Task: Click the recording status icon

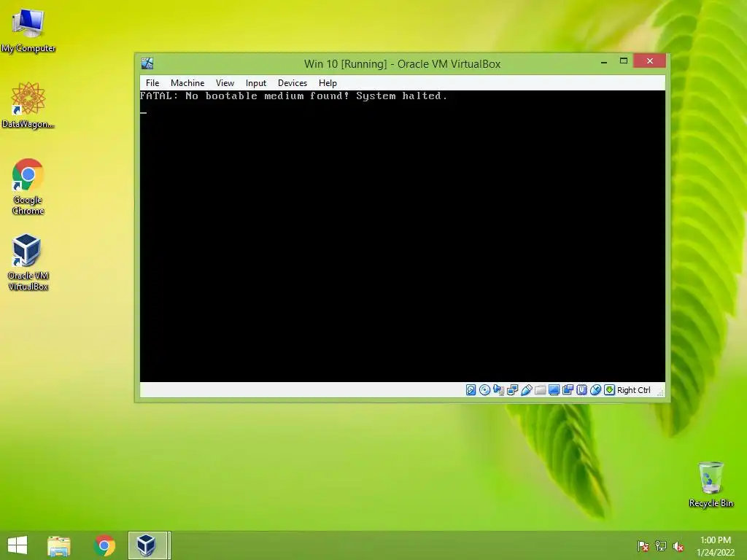Action: coord(568,390)
